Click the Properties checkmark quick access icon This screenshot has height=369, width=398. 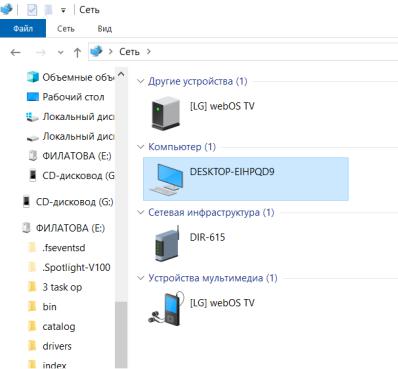tap(32, 10)
